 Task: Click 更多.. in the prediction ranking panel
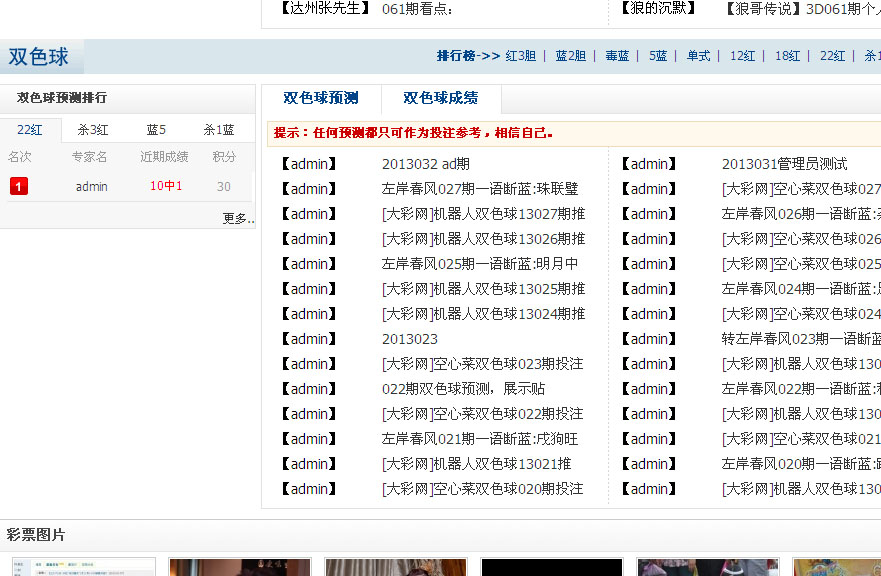point(238,218)
